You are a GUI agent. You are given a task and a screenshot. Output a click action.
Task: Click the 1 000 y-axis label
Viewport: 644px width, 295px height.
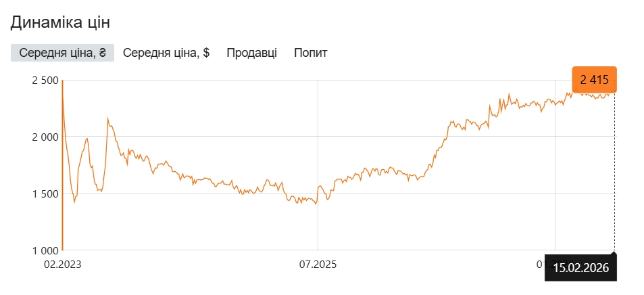pos(45,250)
